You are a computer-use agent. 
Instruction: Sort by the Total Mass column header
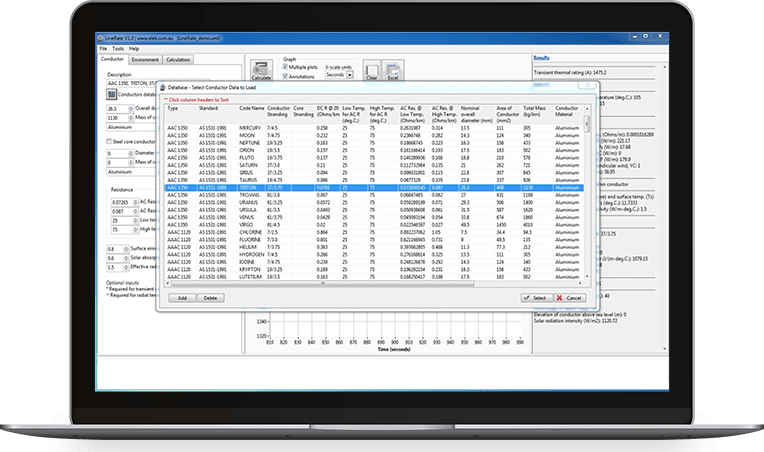537,114
